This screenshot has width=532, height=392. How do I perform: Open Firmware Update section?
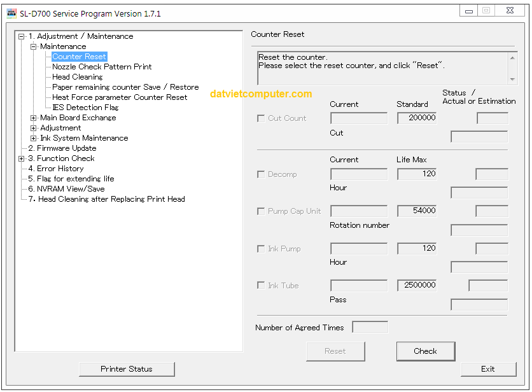(x=66, y=148)
